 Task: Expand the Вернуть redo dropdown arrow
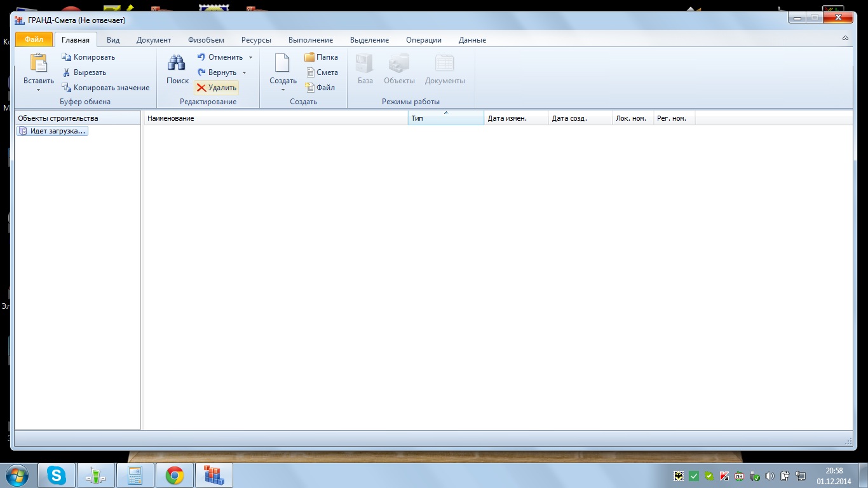[x=244, y=72]
